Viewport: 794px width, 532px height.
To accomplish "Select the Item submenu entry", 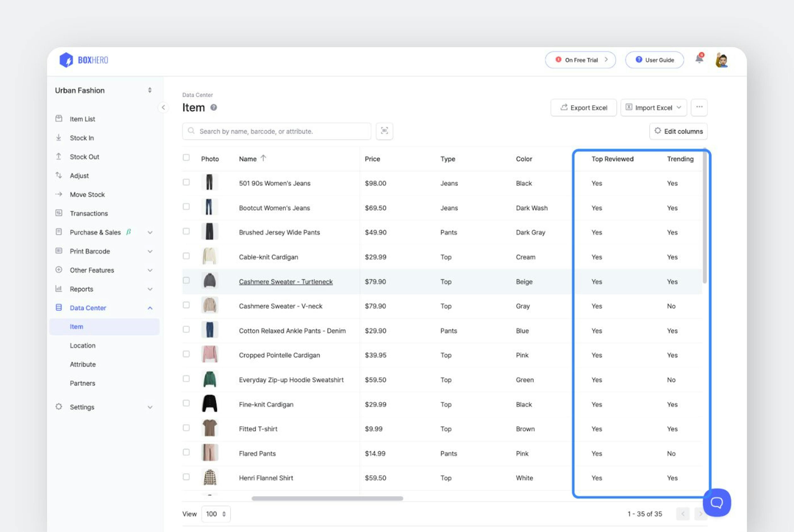I will click(x=104, y=327).
